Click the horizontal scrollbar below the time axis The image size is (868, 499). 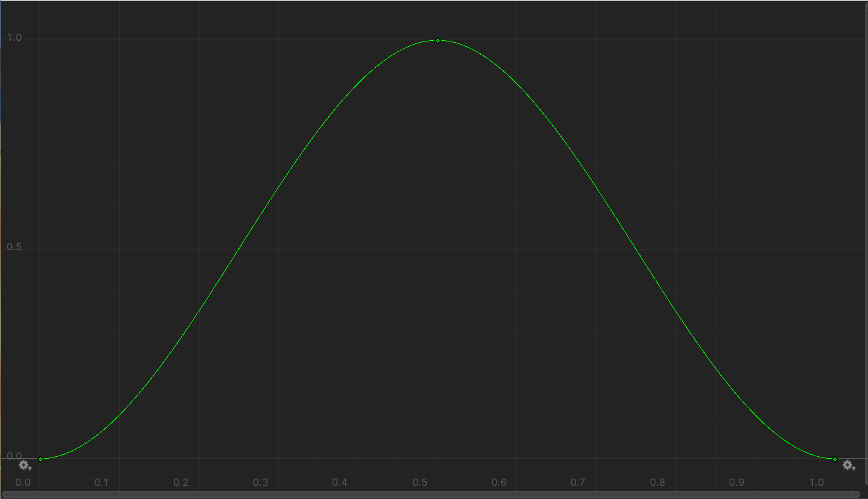tap(431, 494)
